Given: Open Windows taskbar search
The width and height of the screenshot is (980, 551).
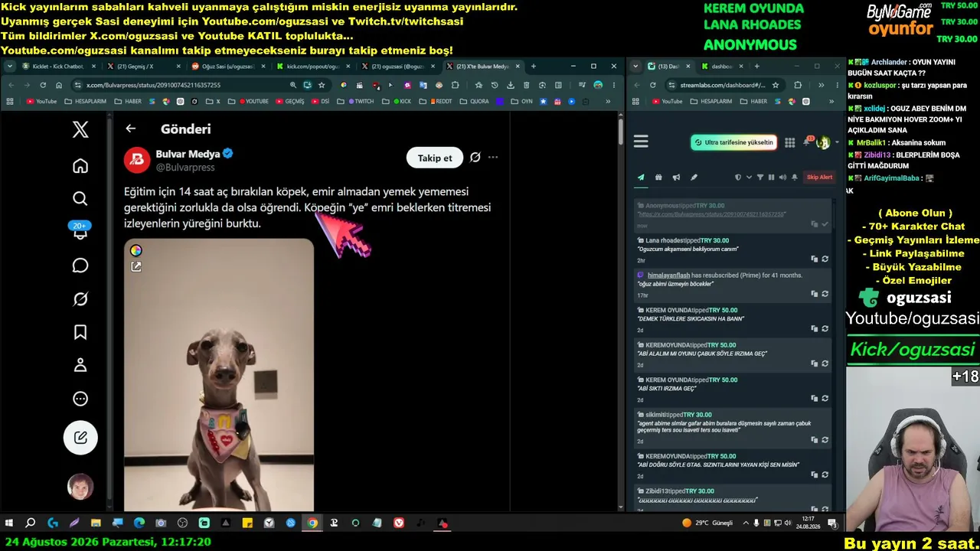Looking at the screenshot, I should [31, 523].
